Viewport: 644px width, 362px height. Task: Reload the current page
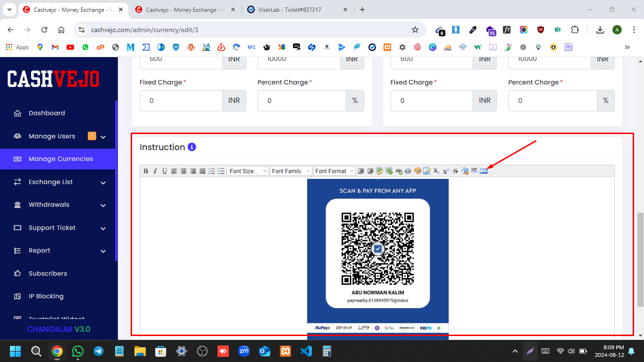click(44, 30)
